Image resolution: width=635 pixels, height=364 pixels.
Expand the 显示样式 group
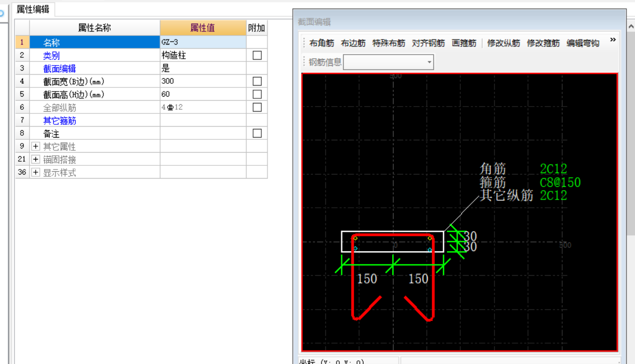(36, 173)
